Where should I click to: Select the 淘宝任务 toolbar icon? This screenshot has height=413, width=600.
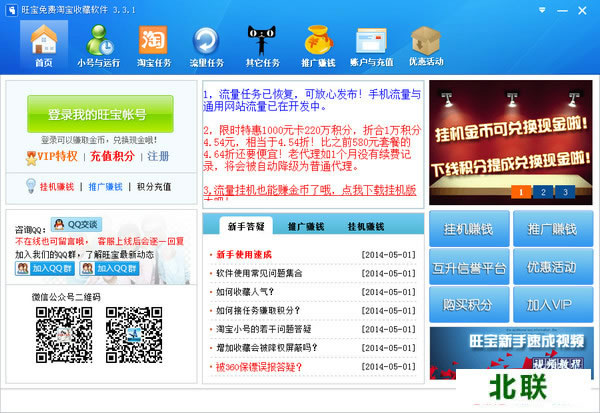tap(153, 44)
